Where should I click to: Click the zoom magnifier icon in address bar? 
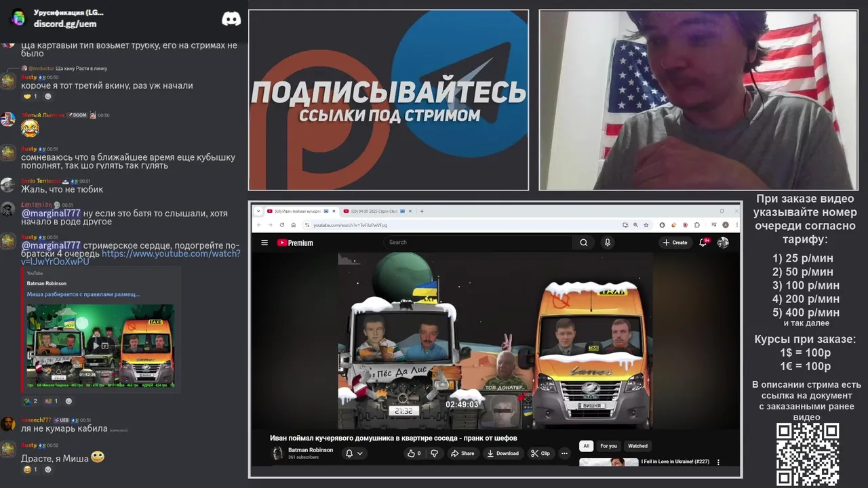(x=635, y=225)
